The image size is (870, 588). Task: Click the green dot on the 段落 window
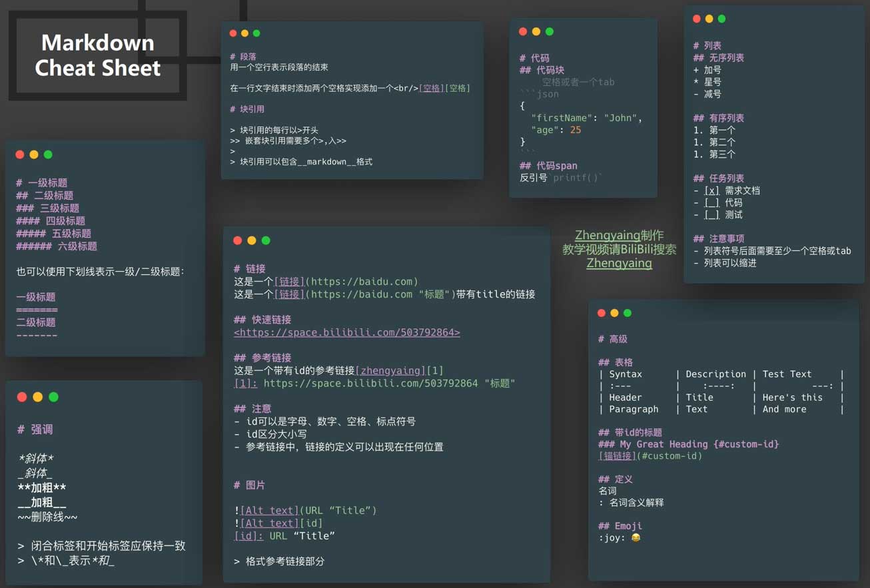256,33
